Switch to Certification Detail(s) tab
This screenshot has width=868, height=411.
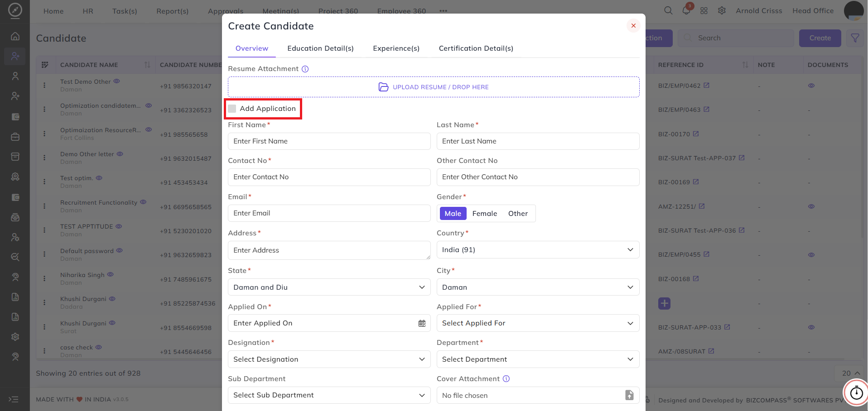(x=476, y=48)
